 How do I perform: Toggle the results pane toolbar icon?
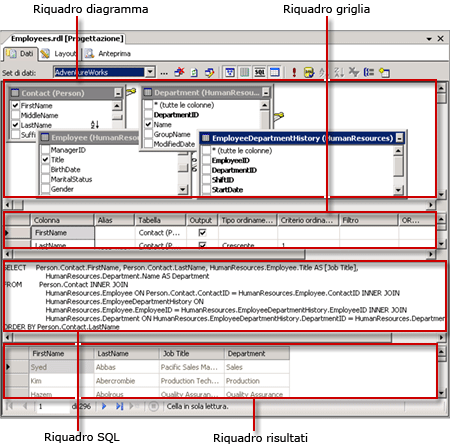point(275,72)
